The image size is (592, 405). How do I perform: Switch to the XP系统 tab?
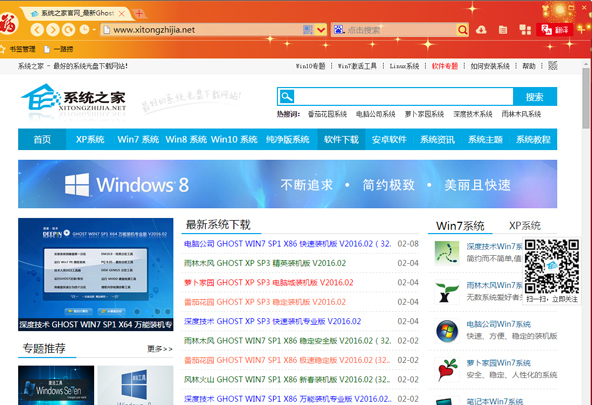(x=525, y=226)
